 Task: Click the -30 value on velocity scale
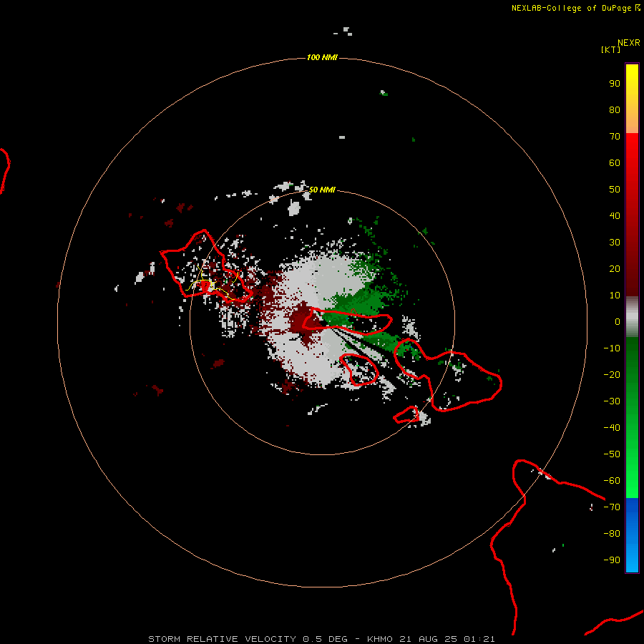click(612, 401)
